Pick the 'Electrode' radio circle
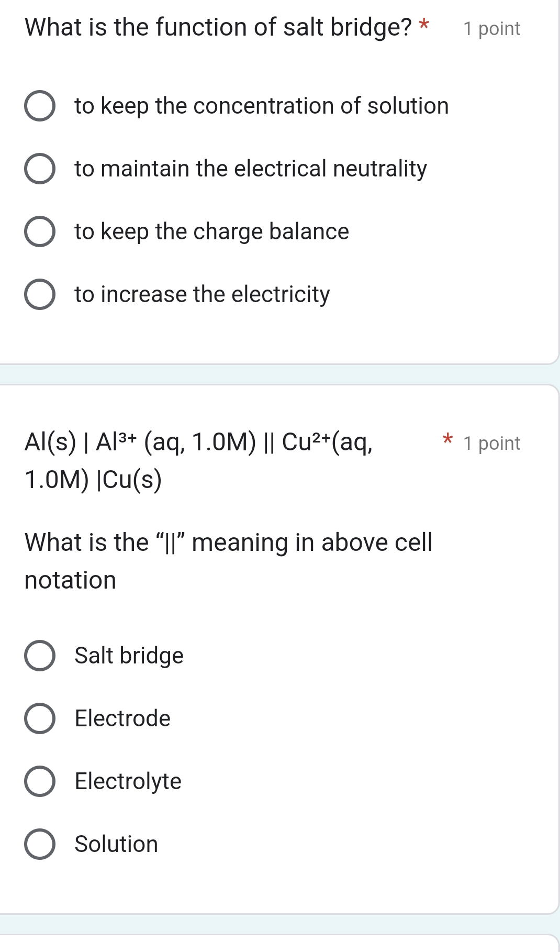This screenshot has height=952, width=560. [x=40, y=718]
